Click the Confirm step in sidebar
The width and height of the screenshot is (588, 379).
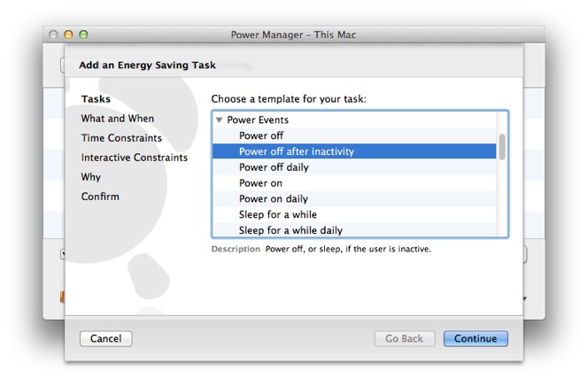(x=100, y=197)
